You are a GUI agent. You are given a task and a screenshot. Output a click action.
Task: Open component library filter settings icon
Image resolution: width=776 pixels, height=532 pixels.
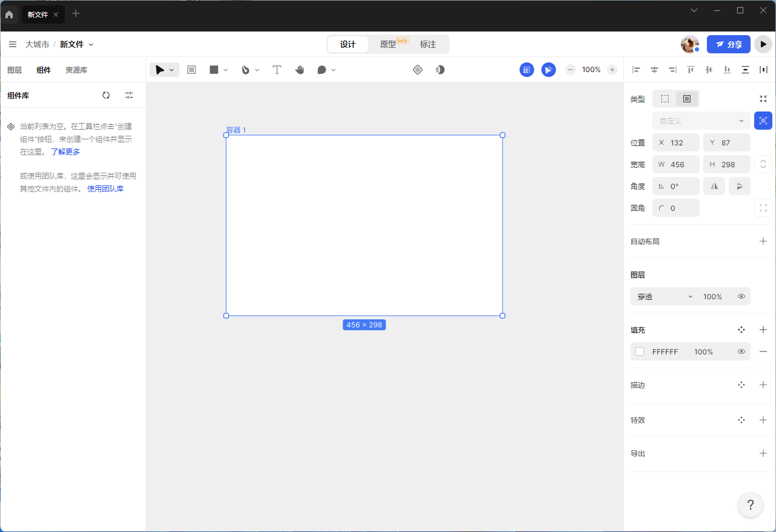click(129, 95)
